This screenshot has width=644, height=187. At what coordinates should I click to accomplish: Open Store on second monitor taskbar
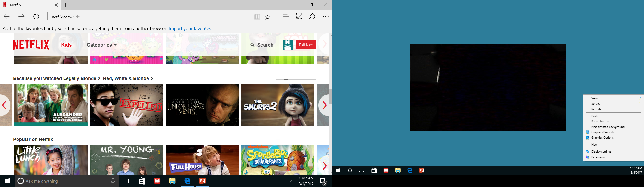point(374,170)
